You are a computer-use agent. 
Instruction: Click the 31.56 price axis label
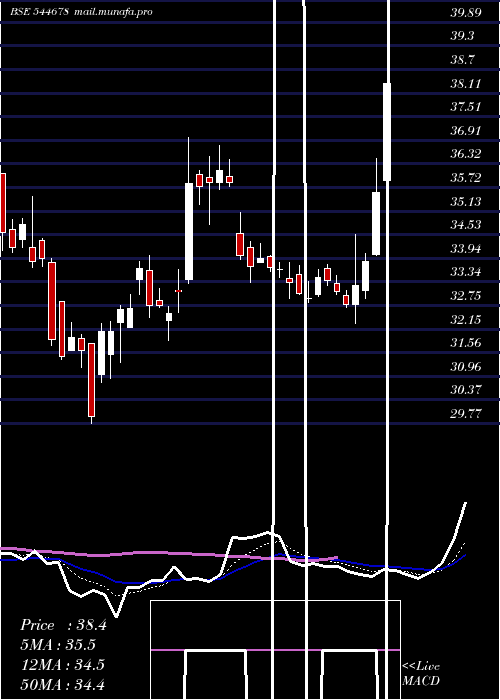(x=466, y=343)
